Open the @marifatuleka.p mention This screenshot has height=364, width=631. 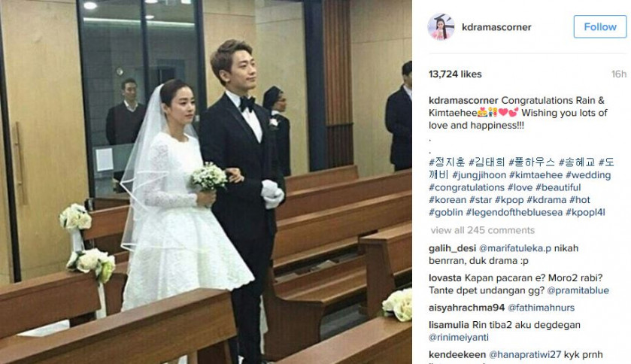coord(515,248)
